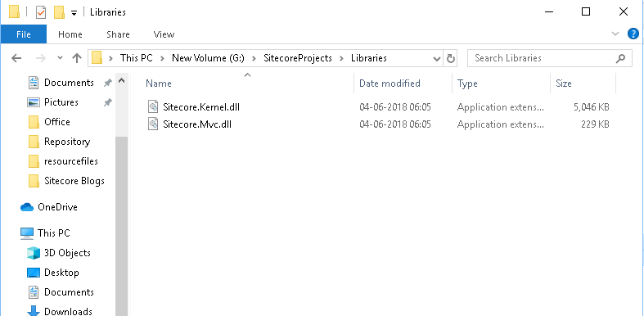The image size is (644, 316).
Task: Click the 3D Objects cube icon
Action: [x=34, y=253]
